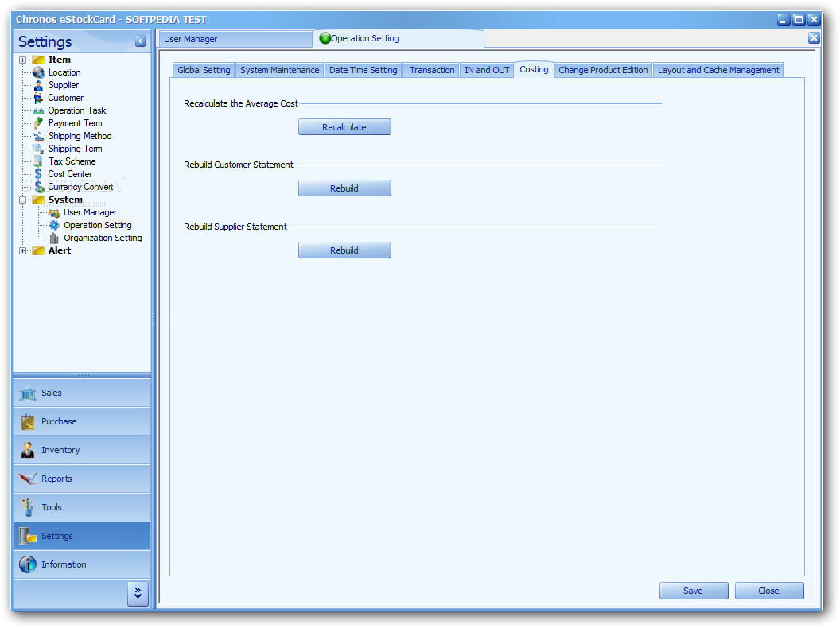Click the Item folder icon
The height and width of the screenshot is (628, 840).
coord(38,60)
